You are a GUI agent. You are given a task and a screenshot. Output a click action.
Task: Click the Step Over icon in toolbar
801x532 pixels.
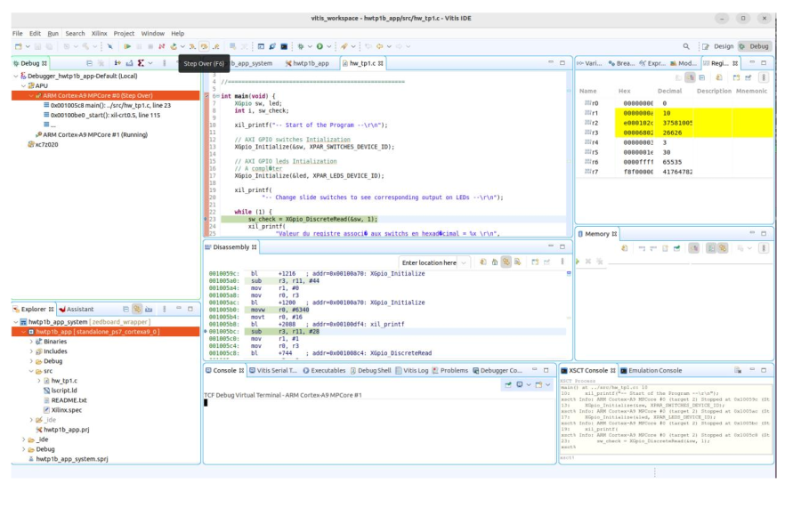204,46
